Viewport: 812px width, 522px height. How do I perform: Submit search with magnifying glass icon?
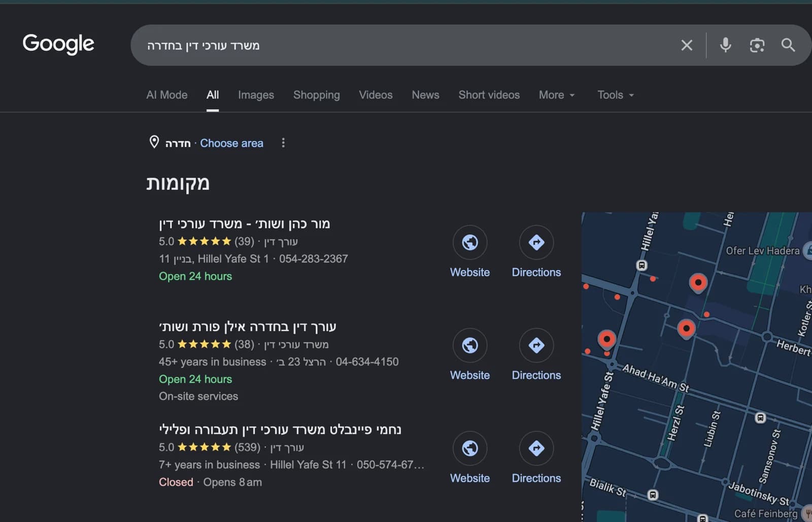(x=788, y=45)
